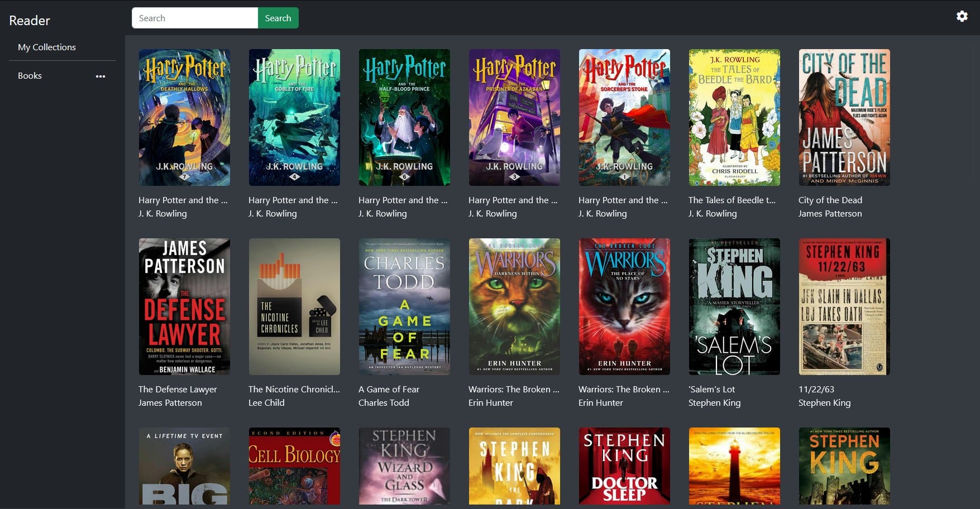
Task: Click 'The Nicotine Chronicl...' title text
Action: 294,389
